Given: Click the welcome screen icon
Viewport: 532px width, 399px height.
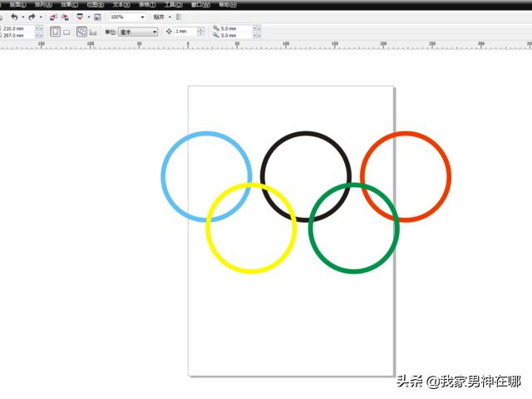Looking at the screenshot, I should (97, 17).
